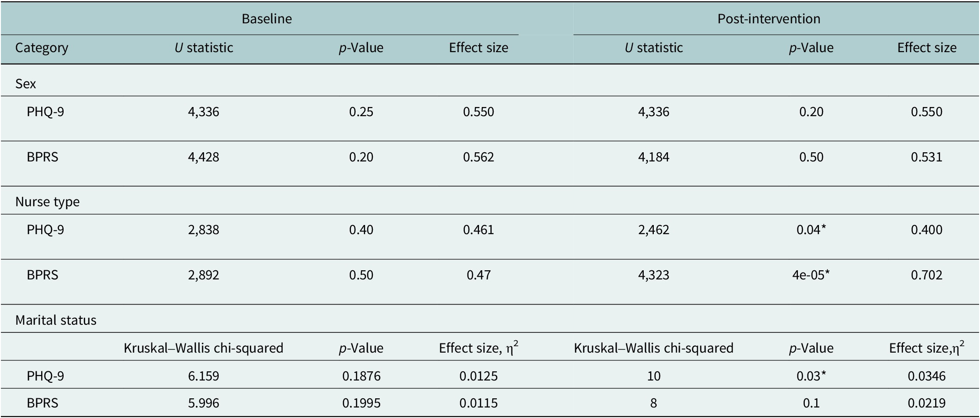Click the effect size value 0.702
980x418 pixels.
pos(926,275)
